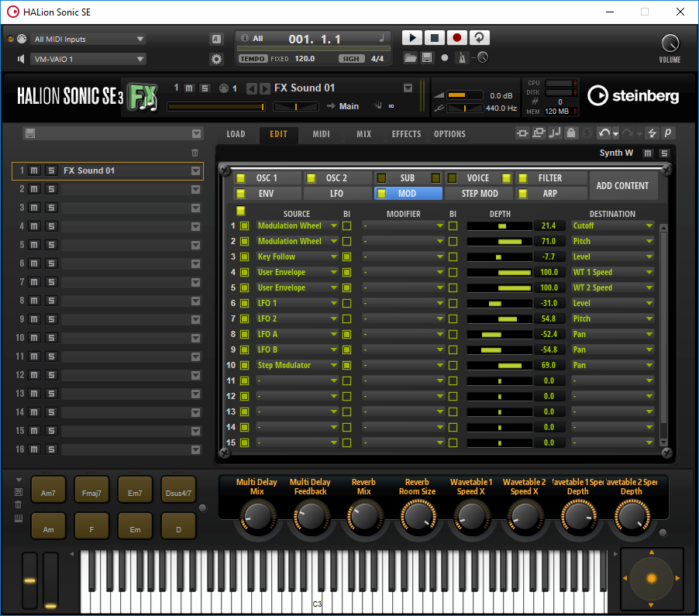Click the ADD CONTENT button

[623, 185]
